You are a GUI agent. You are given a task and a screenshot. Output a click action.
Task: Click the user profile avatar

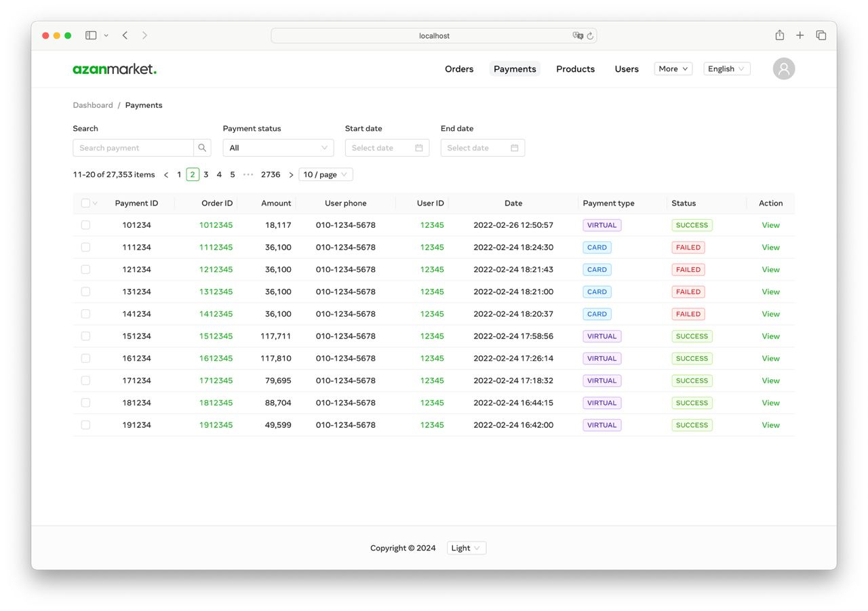pos(783,68)
